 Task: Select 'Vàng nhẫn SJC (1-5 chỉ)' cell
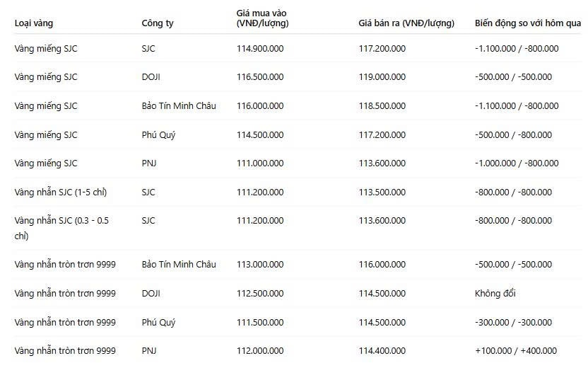[61, 192]
